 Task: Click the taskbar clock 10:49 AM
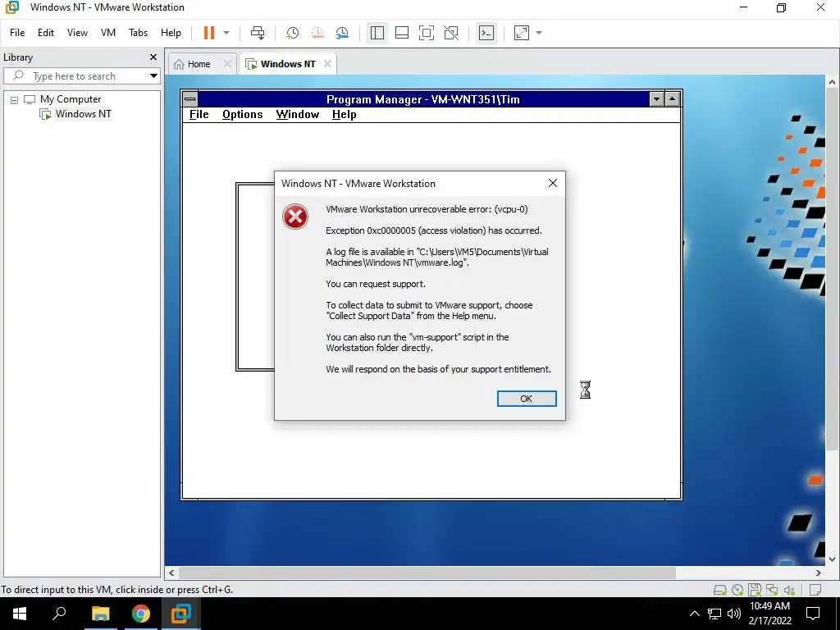click(769, 606)
